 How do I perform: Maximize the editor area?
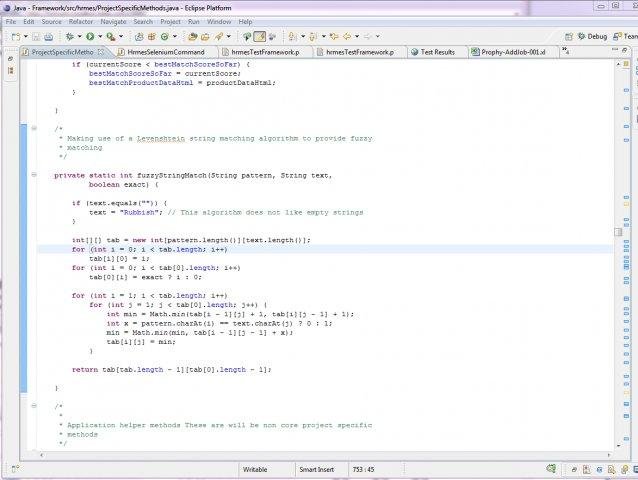[x=625, y=50]
